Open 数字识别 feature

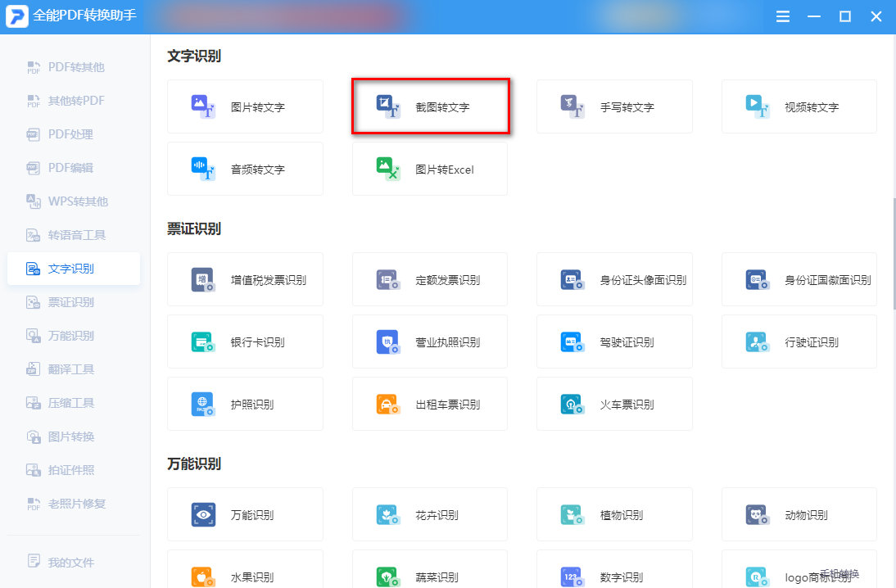[x=614, y=573]
